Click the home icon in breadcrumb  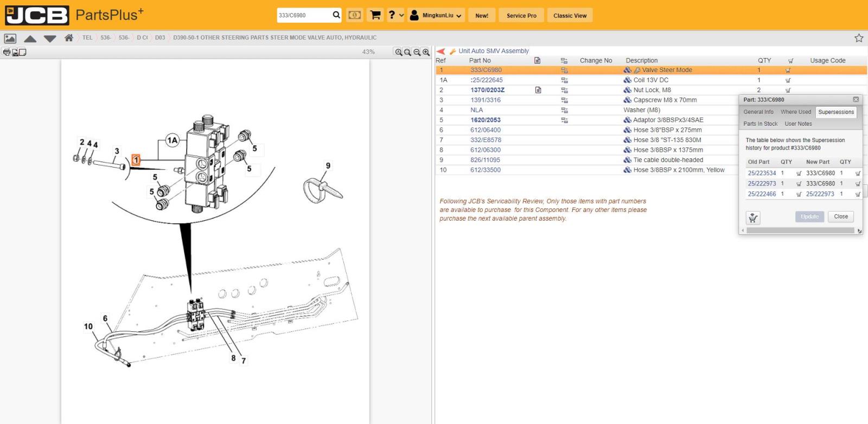69,37
